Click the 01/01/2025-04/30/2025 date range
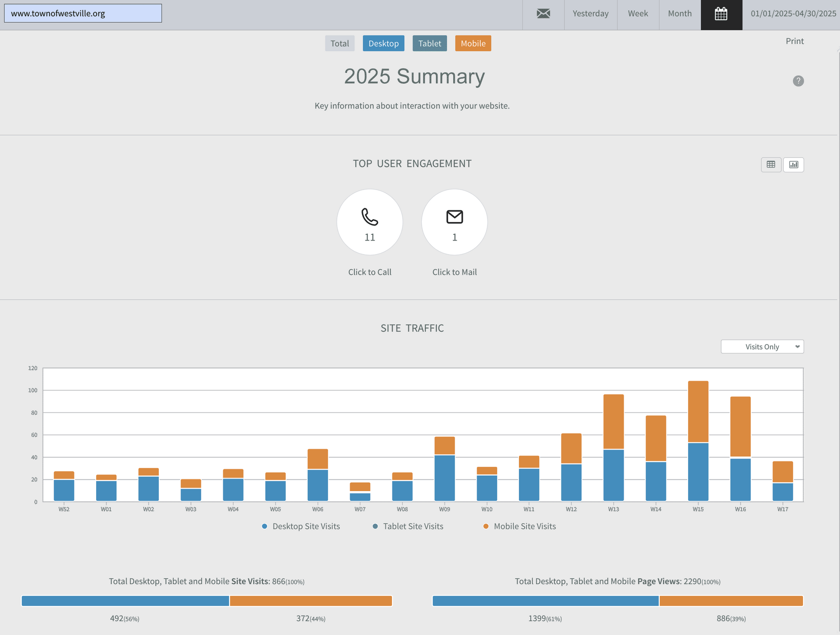Screen dimensions: 840x635 (793, 14)
